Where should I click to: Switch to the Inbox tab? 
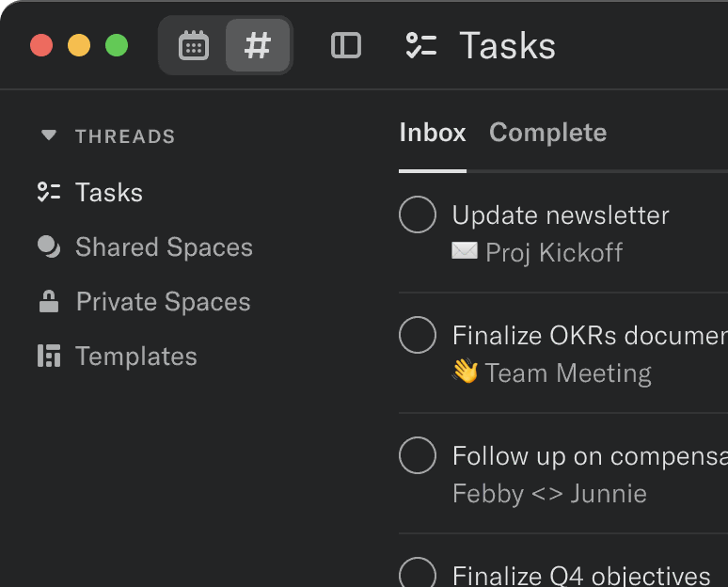click(432, 133)
